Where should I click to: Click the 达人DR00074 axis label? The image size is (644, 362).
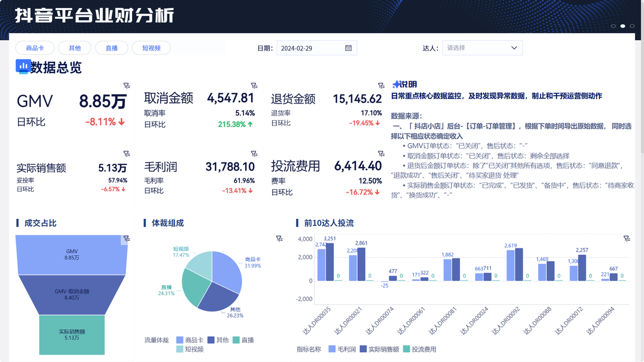[x=379, y=322]
